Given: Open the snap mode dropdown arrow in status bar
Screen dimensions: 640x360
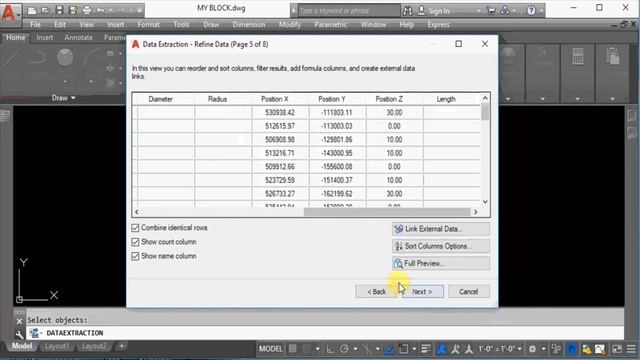Looking at the screenshot, I should (318, 349).
